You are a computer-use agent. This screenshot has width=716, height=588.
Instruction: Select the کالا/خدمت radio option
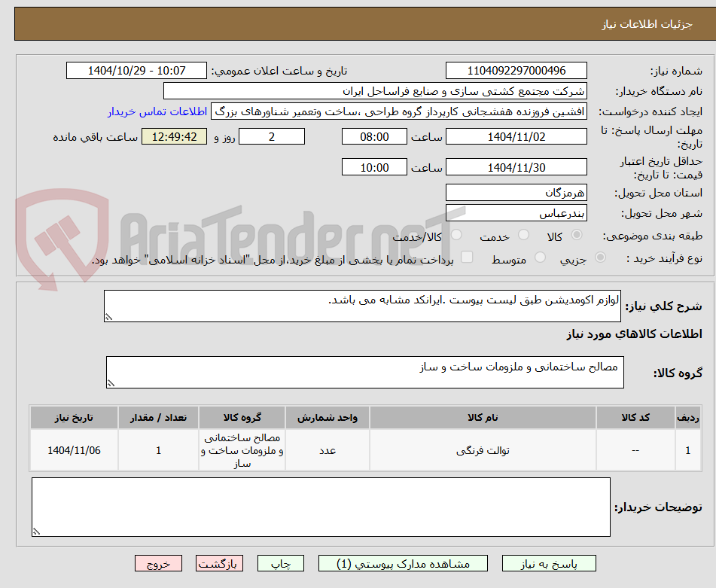tap(455, 235)
